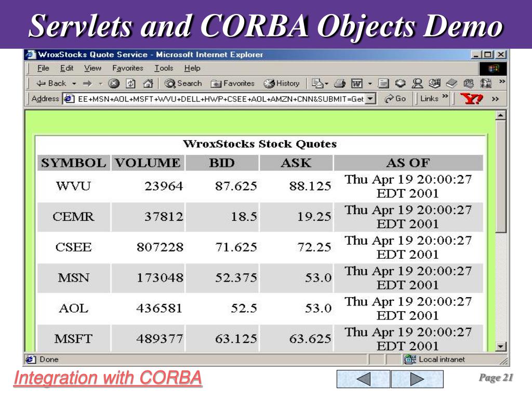Click the MSN symbol cell
Viewport: 532px width, 399px height.
tap(74, 277)
